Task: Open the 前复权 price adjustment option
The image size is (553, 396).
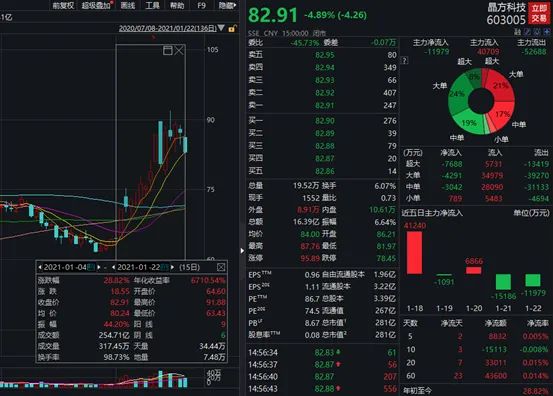Action: coord(63,5)
